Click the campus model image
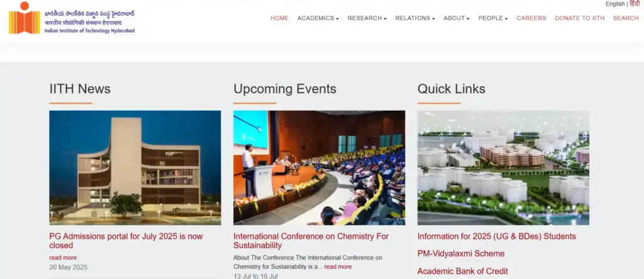 (x=503, y=168)
